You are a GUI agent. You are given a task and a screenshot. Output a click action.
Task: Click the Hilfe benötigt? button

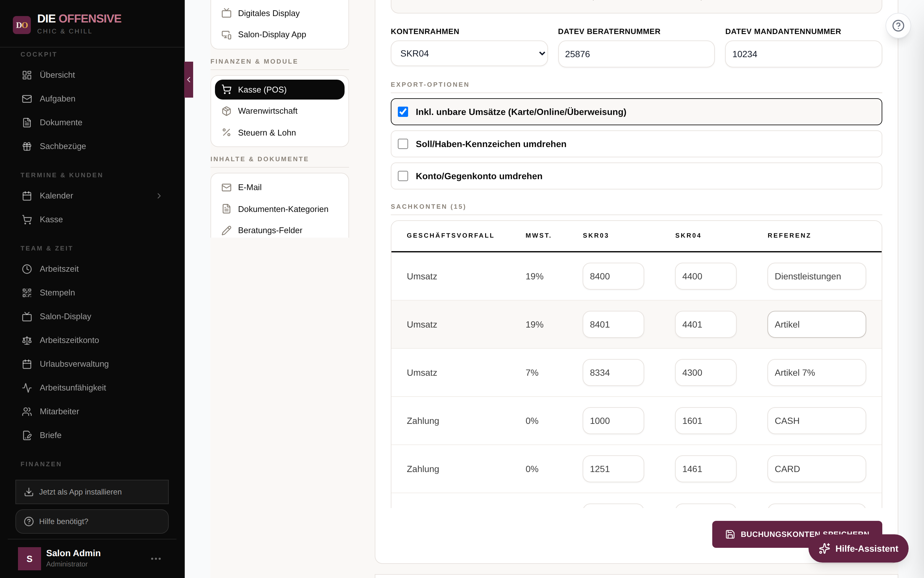(x=92, y=521)
